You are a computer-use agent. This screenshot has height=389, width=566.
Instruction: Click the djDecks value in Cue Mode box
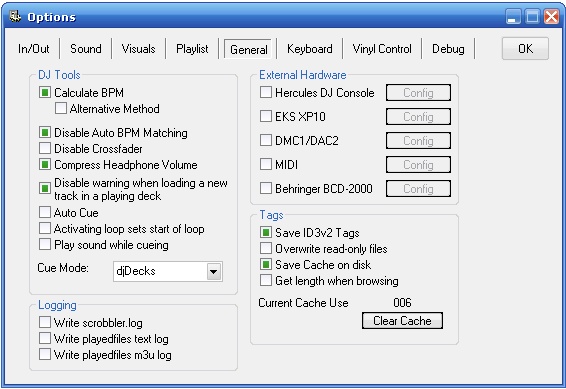coord(136,271)
